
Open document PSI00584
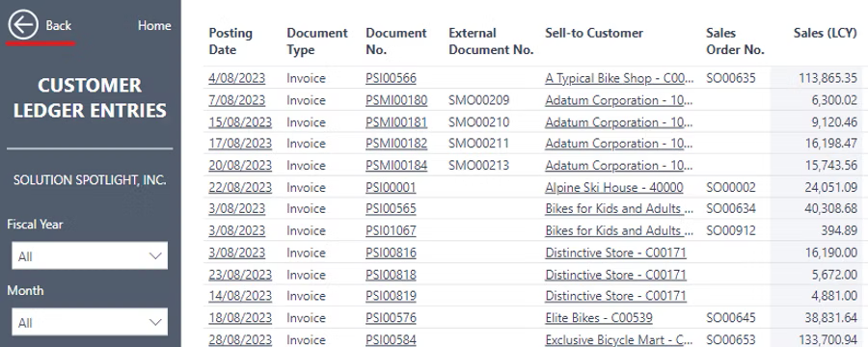click(391, 339)
